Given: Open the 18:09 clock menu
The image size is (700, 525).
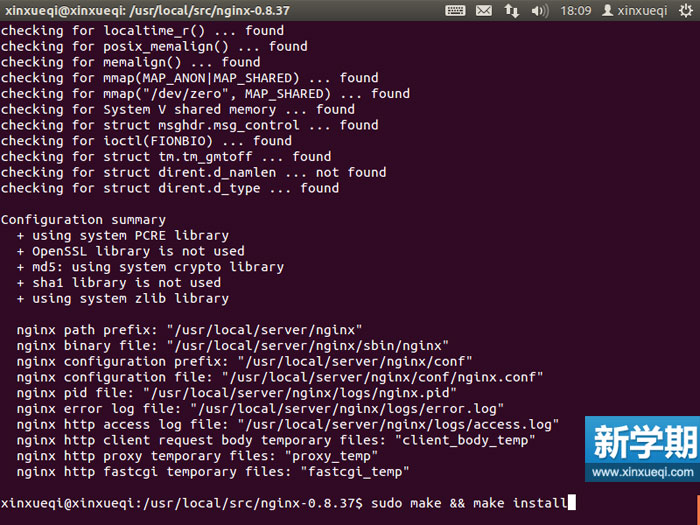Looking at the screenshot, I should point(575,10).
